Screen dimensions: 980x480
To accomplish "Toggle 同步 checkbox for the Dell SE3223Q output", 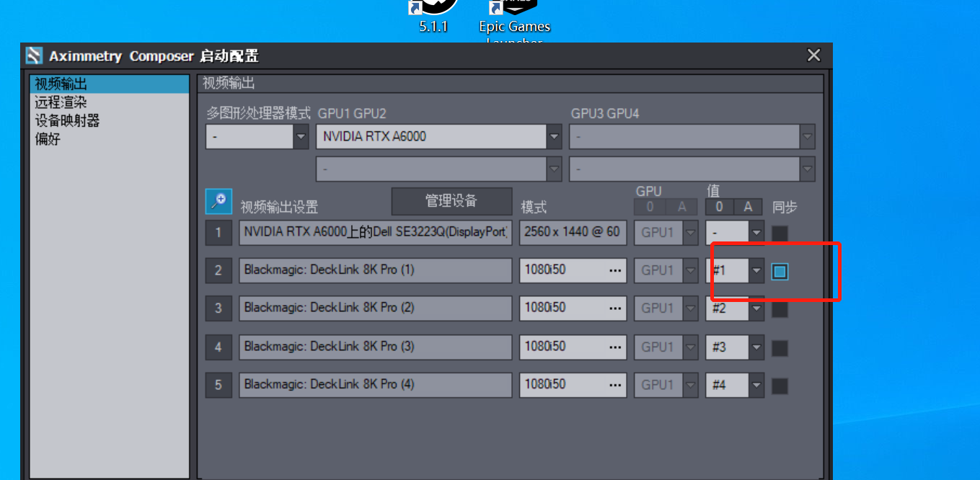I will coord(780,234).
